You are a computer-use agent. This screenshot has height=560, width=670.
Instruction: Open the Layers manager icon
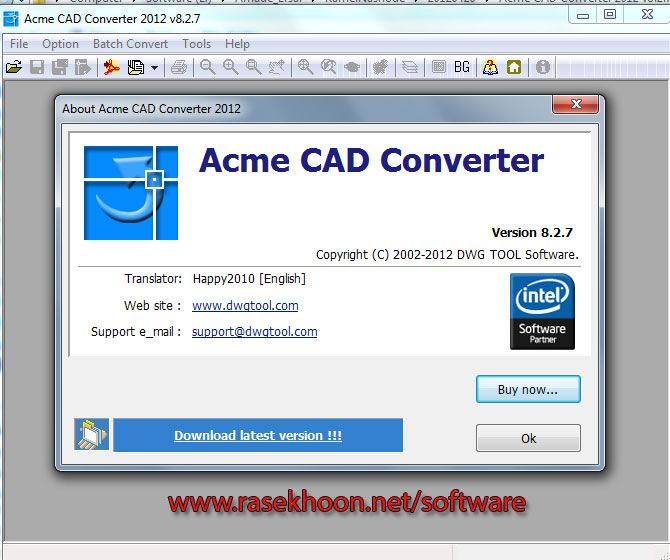click(410, 67)
